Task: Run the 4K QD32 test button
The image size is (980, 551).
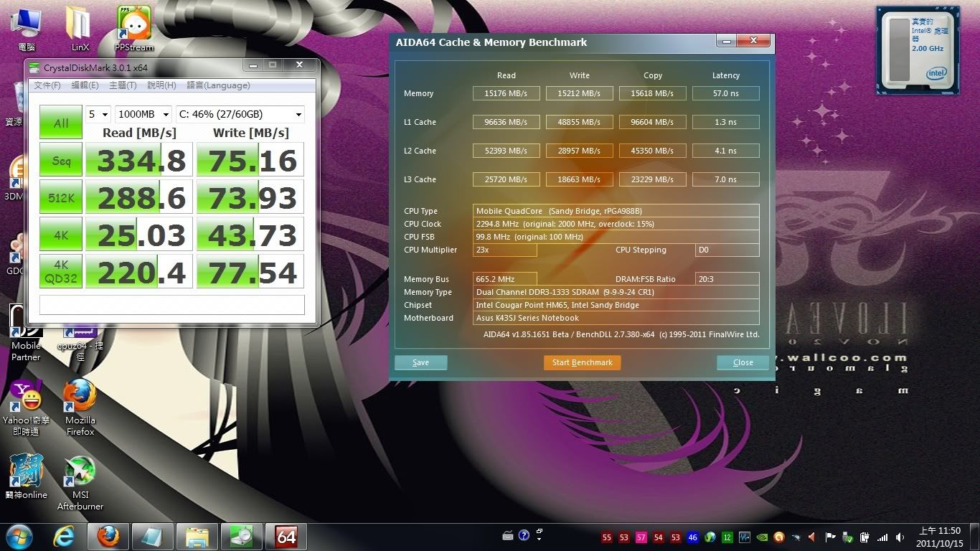Action: [x=61, y=271]
